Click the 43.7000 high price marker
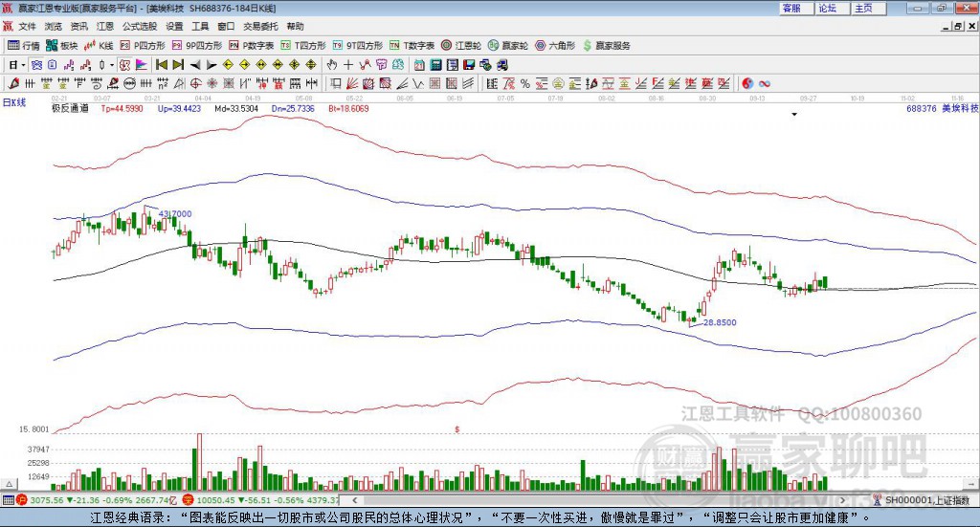The width and height of the screenshot is (980, 527). [175, 213]
